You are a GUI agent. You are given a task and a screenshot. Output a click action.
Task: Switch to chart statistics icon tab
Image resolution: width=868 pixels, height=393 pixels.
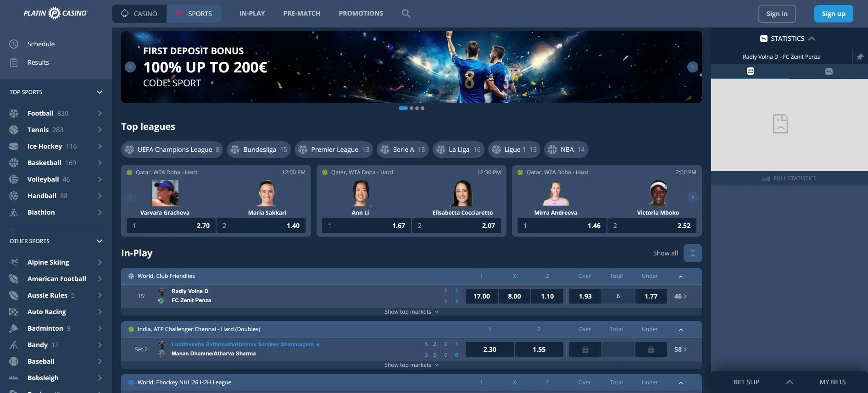point(829,71)
